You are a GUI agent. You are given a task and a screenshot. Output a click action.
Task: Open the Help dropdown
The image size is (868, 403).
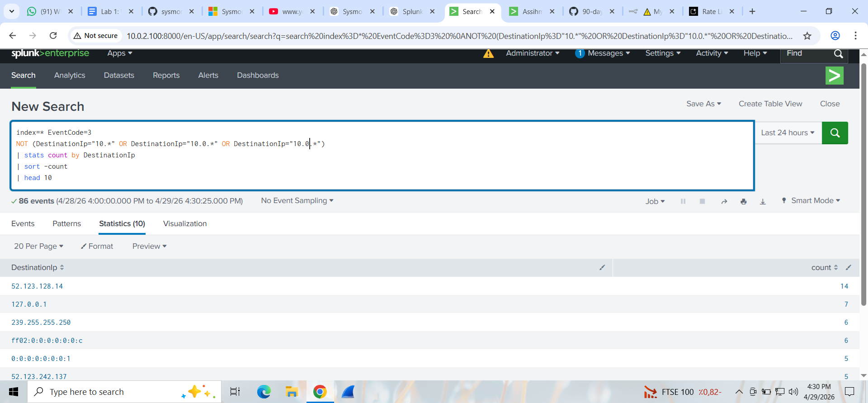pos(755,53)
